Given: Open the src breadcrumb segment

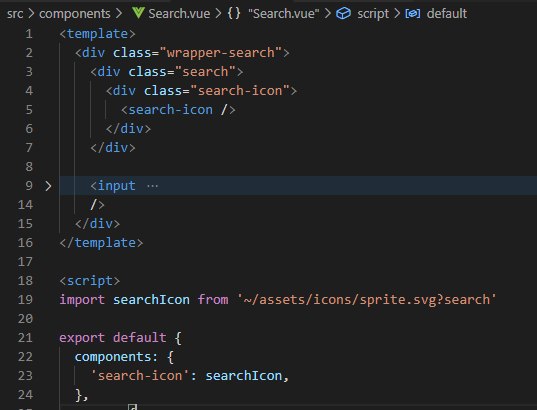Looking at the screenshot, I should (15, 14).
